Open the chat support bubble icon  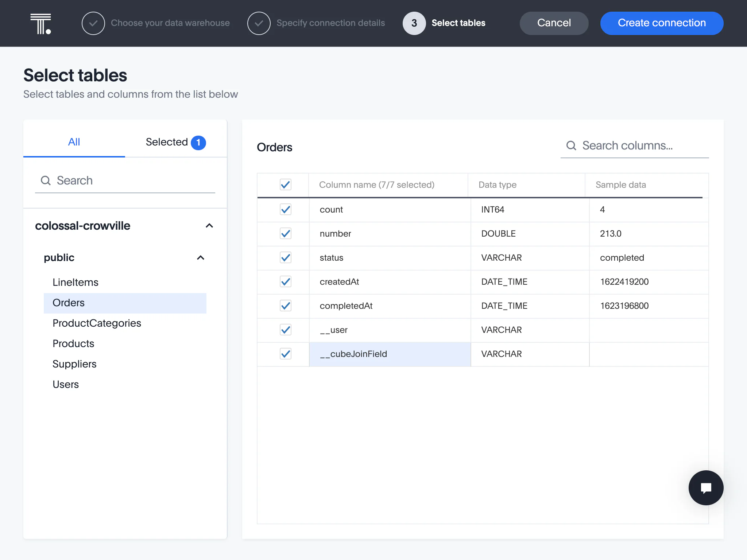705,487
